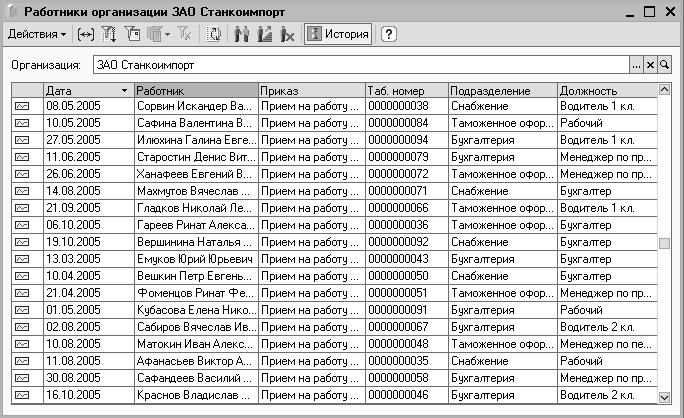Select employee Емуков Юрий Юрьевич
The image size is (684, 418).
coord(196,259)
